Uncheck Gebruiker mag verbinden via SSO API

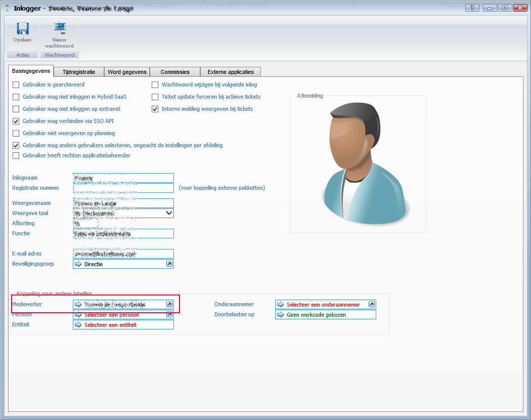(x=16, y=121)
